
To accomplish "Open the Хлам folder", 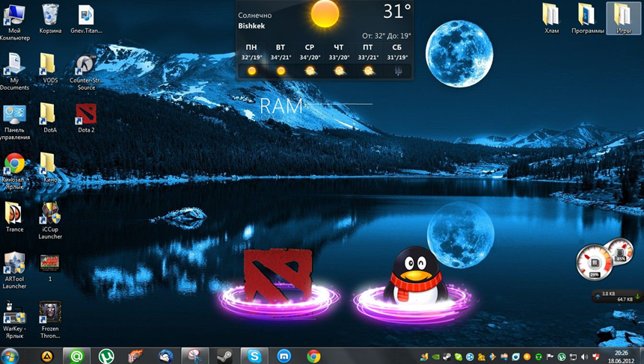I will click(551, 19).
